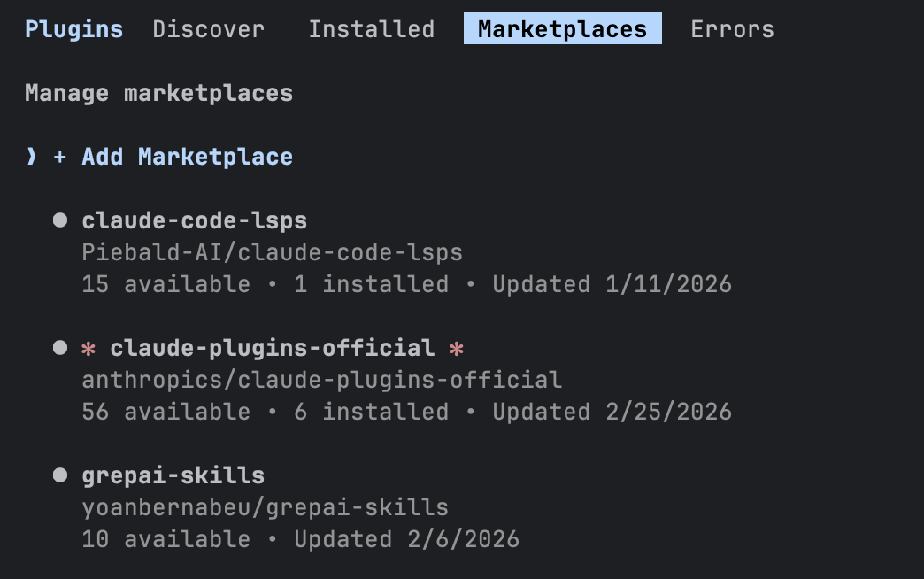Open the Errors tab
Viewport: 924px width, 579px height.
(733, 29)
